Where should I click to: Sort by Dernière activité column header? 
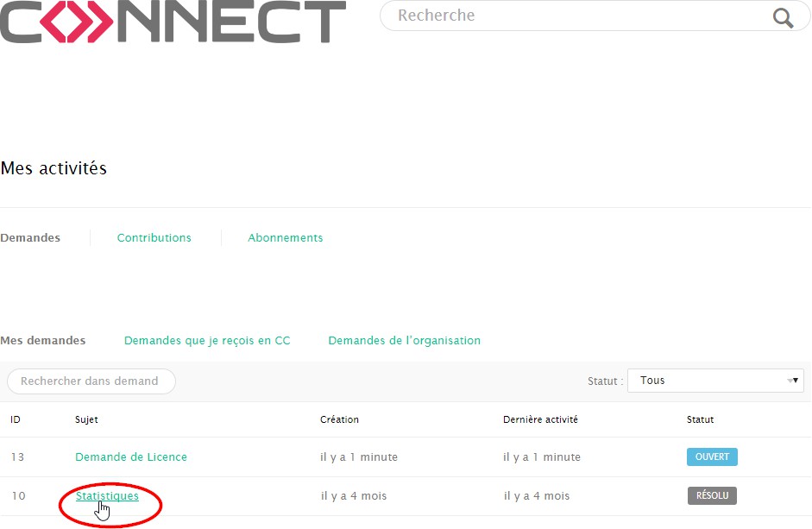(540, 420)
